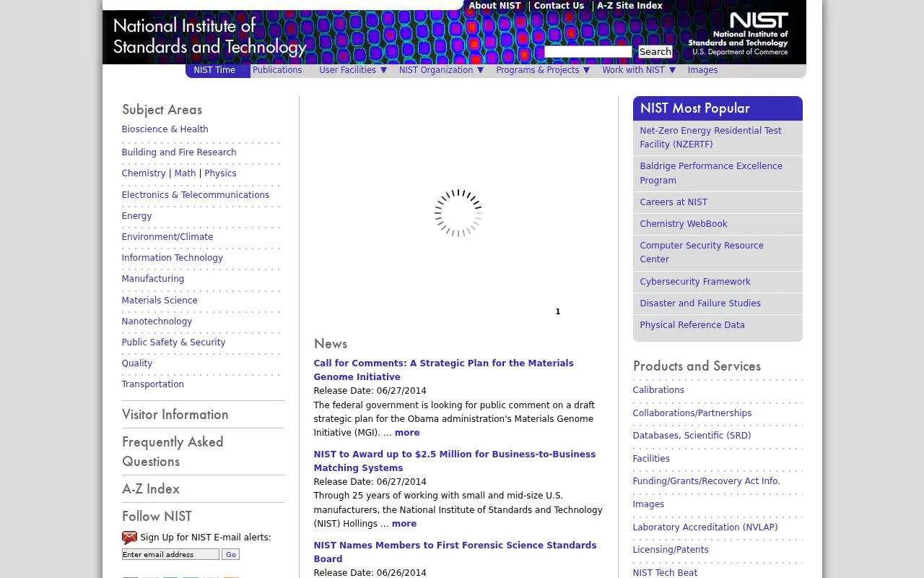This screenshot has width=924, height=578.
Task: Click the red email alerts envelope icon
Action: (x=129, y=538)
